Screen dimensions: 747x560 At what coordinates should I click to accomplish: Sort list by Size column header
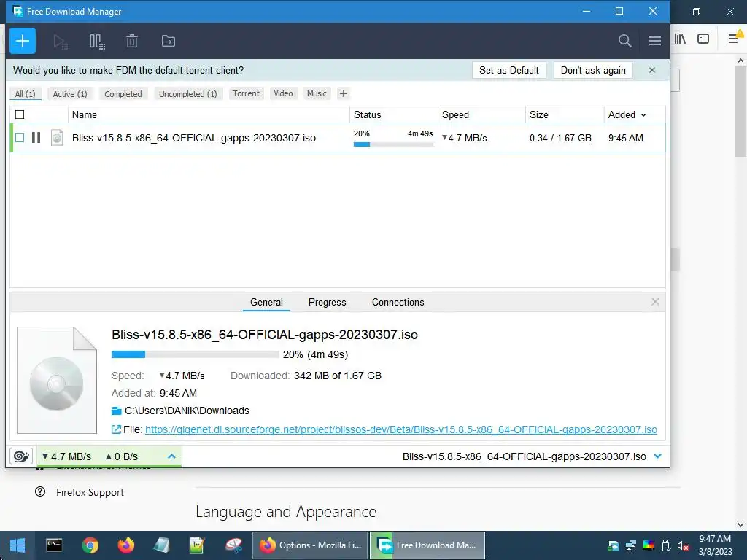565,114
